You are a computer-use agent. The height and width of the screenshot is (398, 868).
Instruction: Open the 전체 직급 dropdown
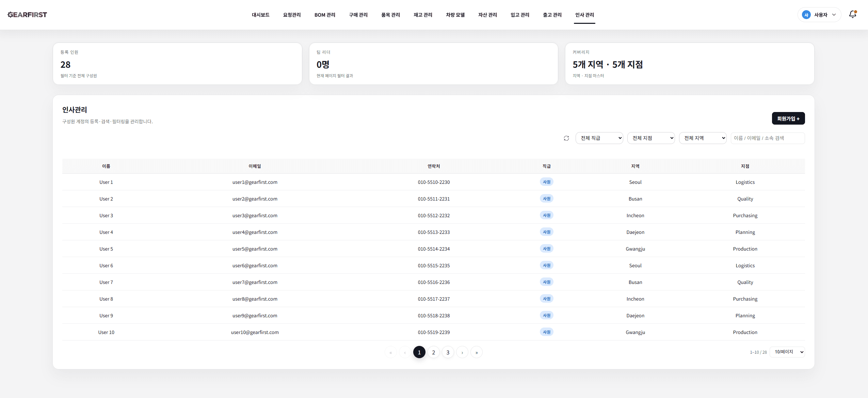tap(599, 138)
